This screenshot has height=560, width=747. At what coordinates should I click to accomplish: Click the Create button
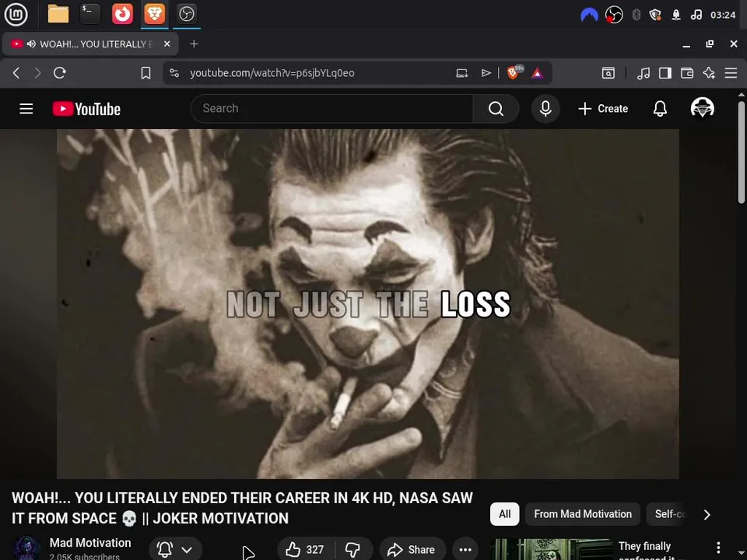pyautogui.click(x=603, y=109)
